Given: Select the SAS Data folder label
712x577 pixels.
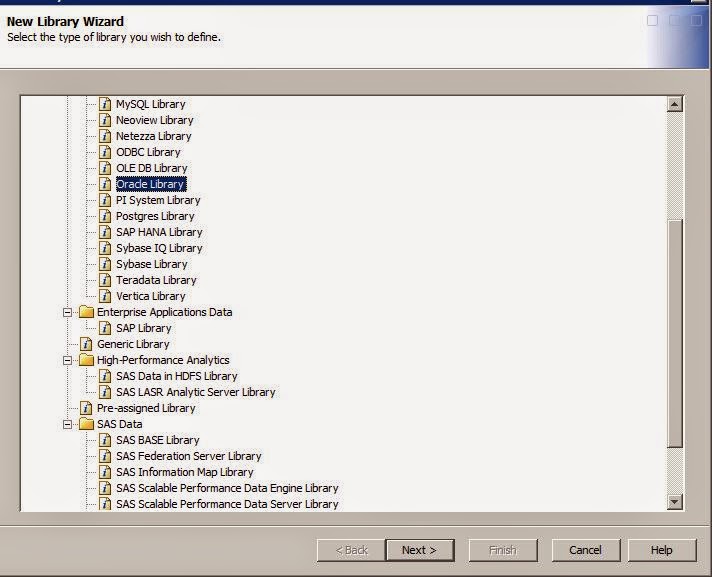Looking at the screenshot, I should (x=119, y=424).
